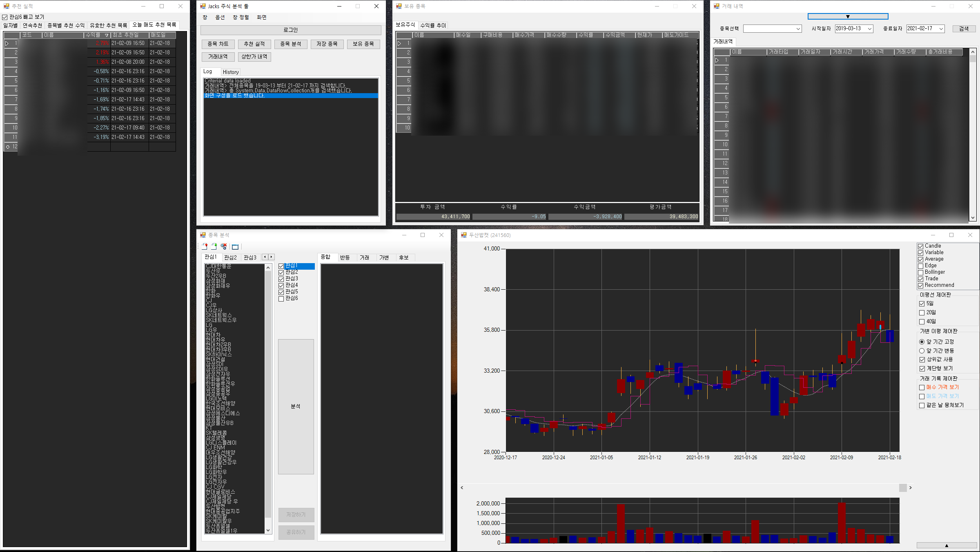980x552 pixels.
Task: Check the 관심6 checkbox
Action: 281,299
